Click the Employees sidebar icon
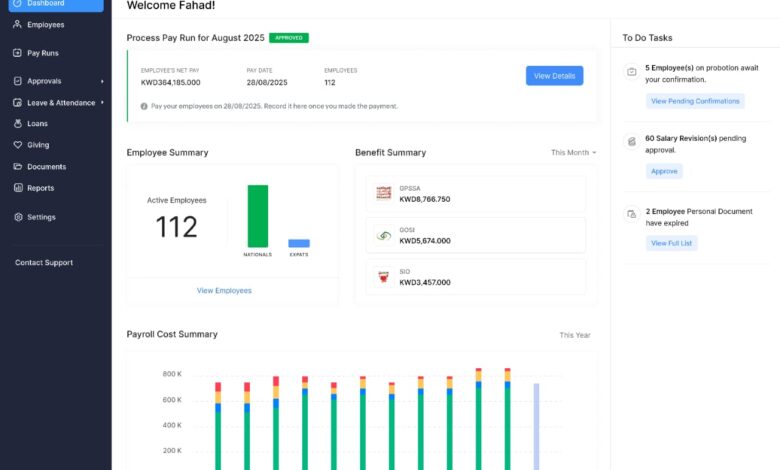Viewport: 780px width, 470px height. pos(17,24)
